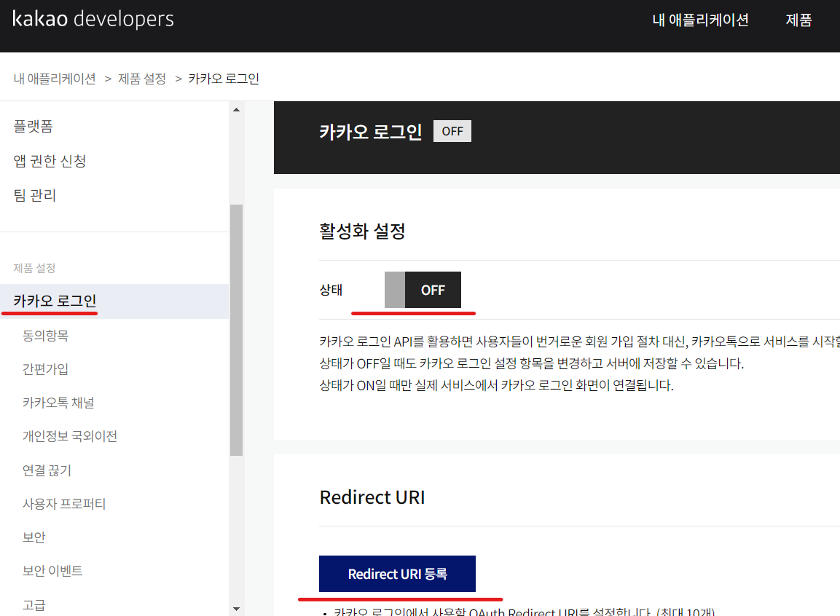The height and width of the screenshot is (616, 840).
Task: Open 간편가입 submenu item
Action: click(46, 368)
